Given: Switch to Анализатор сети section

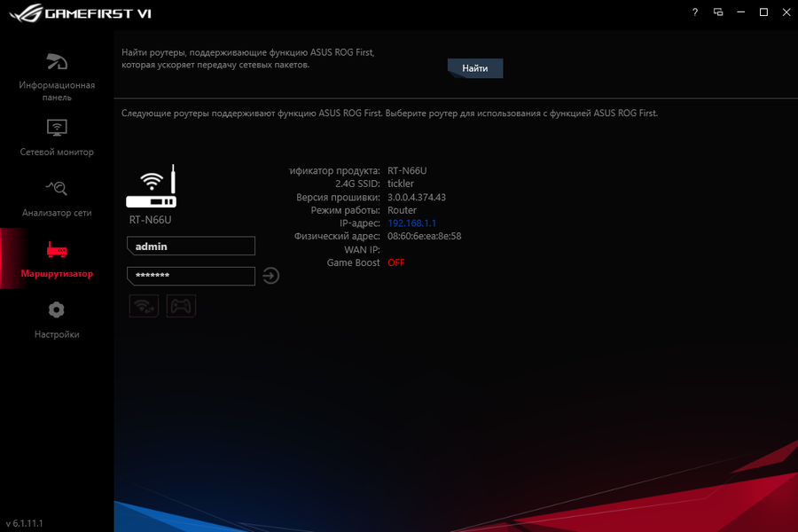Looking at the screenshot, I should 57,199.
